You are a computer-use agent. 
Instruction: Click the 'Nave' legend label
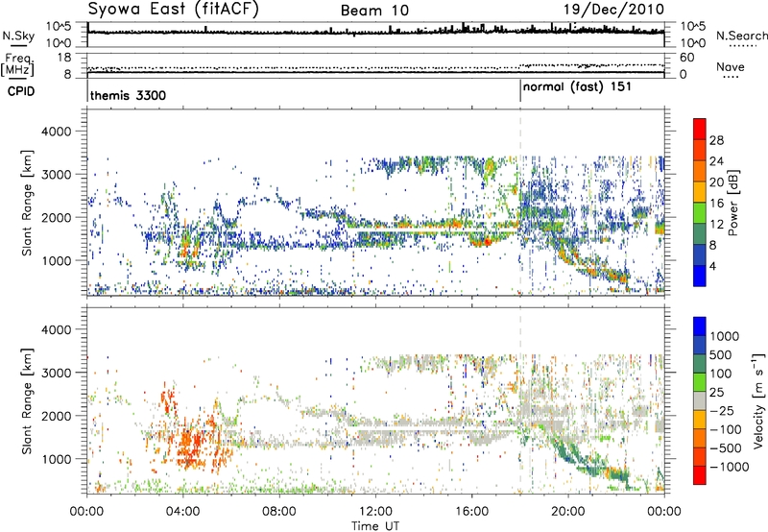click(x=731, y=67)
